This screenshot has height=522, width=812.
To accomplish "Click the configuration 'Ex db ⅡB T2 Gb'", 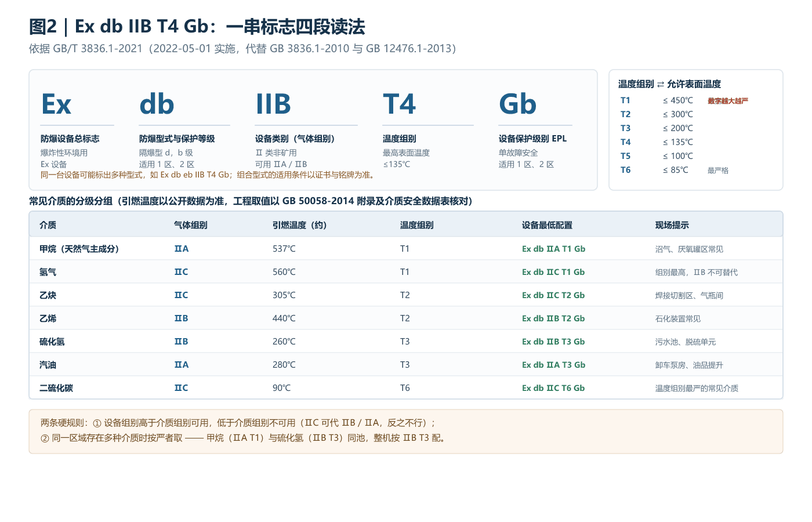I will coord(553,318).
